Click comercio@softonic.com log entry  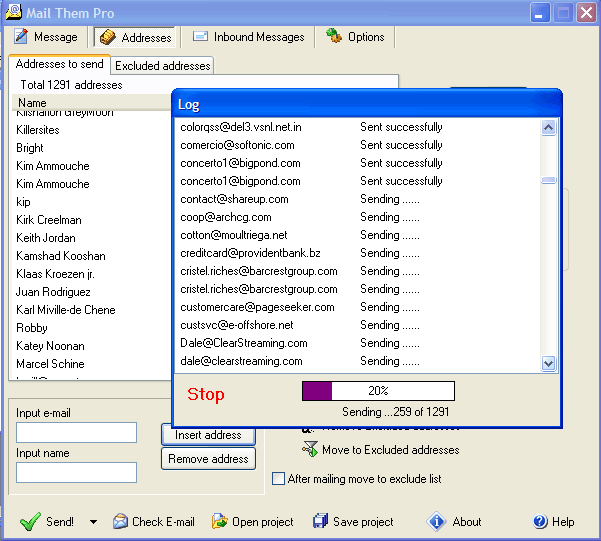click(237, 145)
